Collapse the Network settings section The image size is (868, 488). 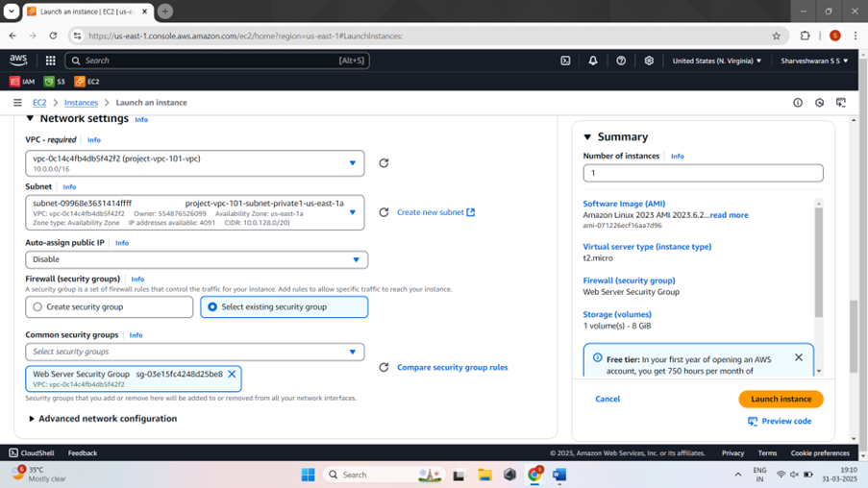pyautogui.click(x=31, y=118)
